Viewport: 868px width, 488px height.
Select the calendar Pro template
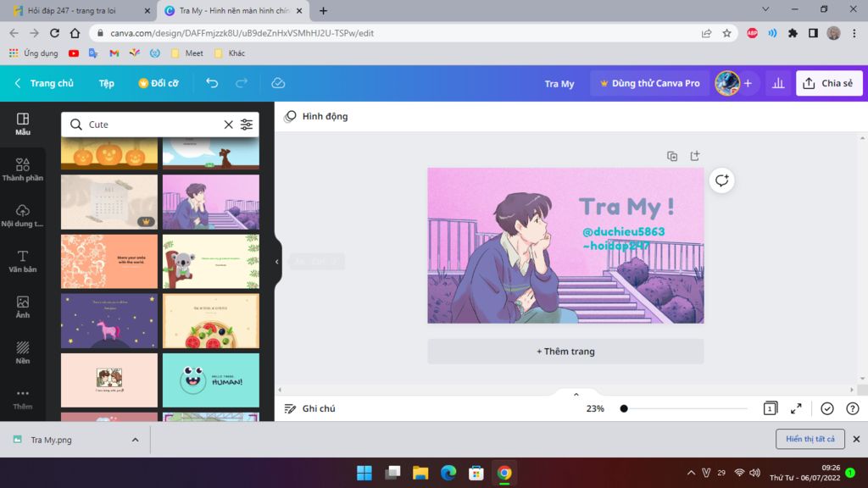point(109,202)
